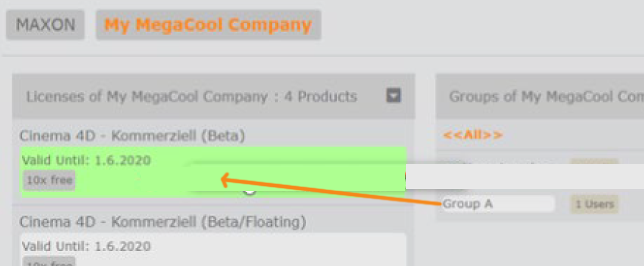Switch to the MAXON tab
Viewport: 644px width, 266px height.
tap(45, 25)
